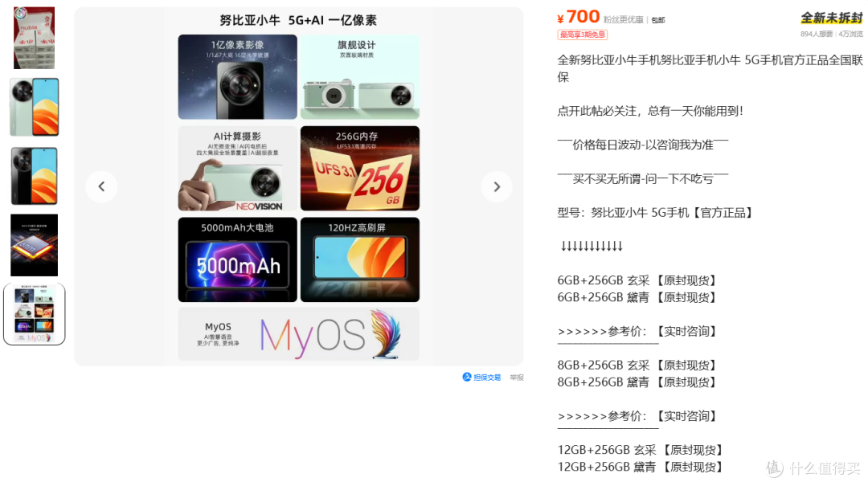This screenshot has height=486, width=868.
Task: Click the 旗舰设计 feature tile
Action: (360, 77)
